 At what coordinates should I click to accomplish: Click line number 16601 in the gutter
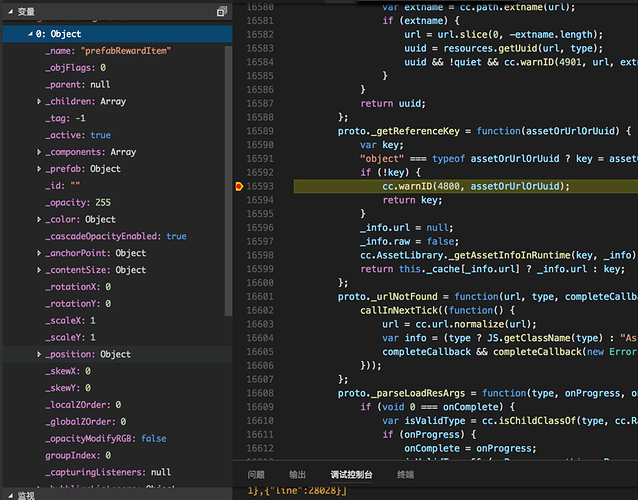pyautogui.click(x=259, y=296)
